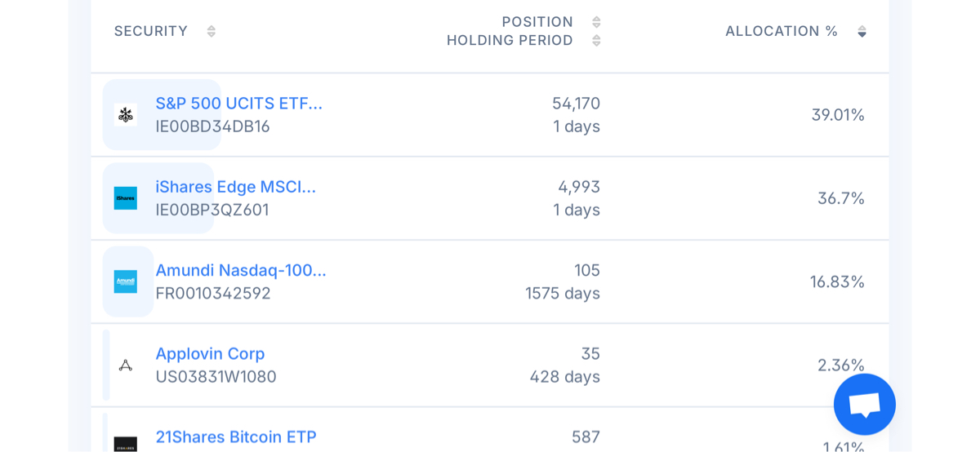The height and width of the screenshot is (452, 980).
Task: Sort by Holding Period arrows
Action: [x=596, y=40]
